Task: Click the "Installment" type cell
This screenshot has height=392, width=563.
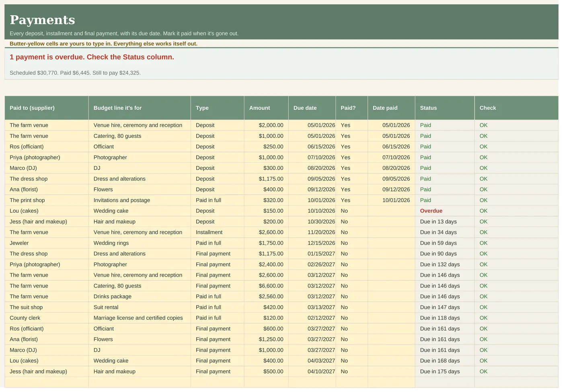Action: pos(217,232)
